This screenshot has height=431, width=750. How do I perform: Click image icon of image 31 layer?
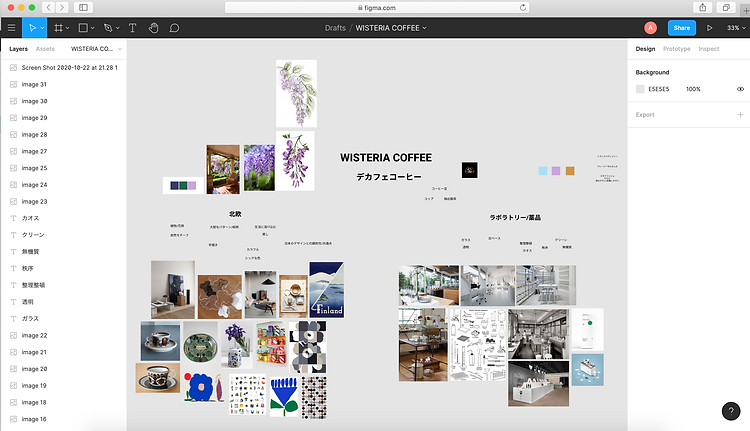[13, 84]
